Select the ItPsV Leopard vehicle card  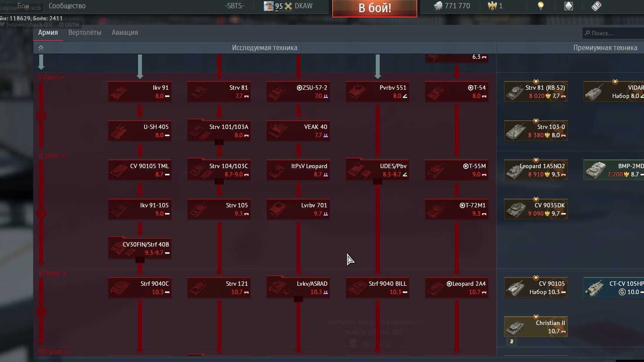pyautogui.click(x=298, y=170)
